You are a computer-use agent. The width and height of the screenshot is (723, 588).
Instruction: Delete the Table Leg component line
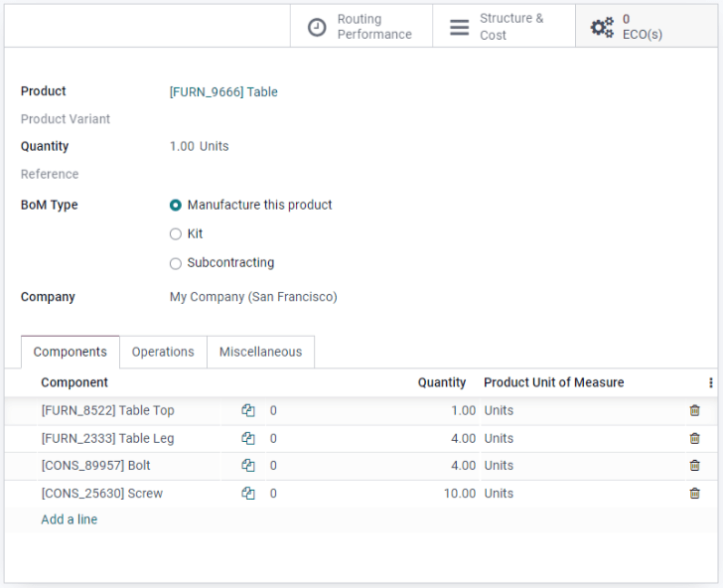click(694, 438)
